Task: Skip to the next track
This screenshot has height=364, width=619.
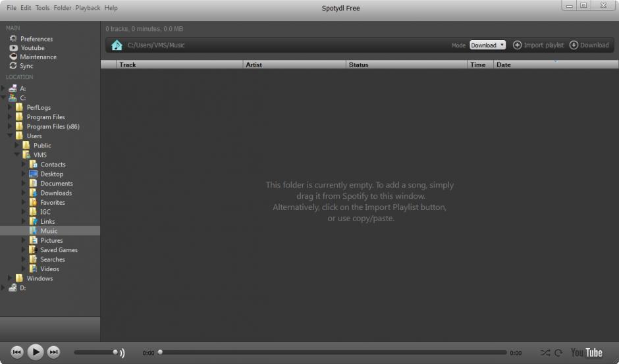Action: pos(54,353)
